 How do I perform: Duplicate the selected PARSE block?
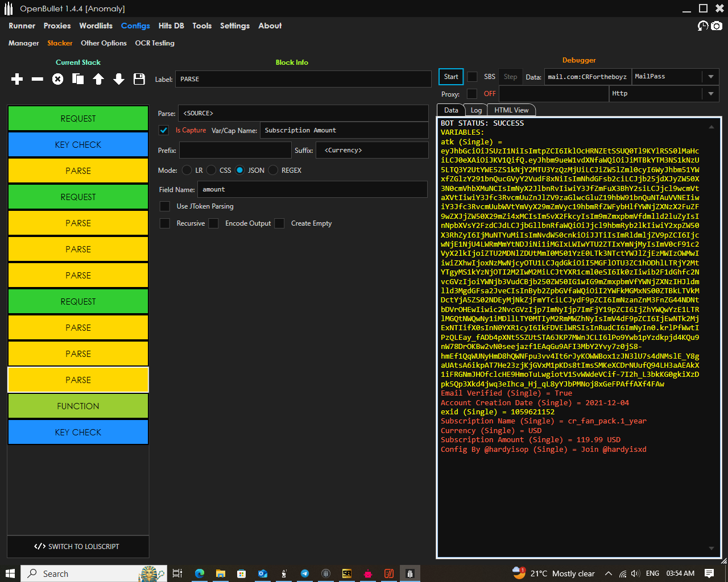tap(78, 79)
